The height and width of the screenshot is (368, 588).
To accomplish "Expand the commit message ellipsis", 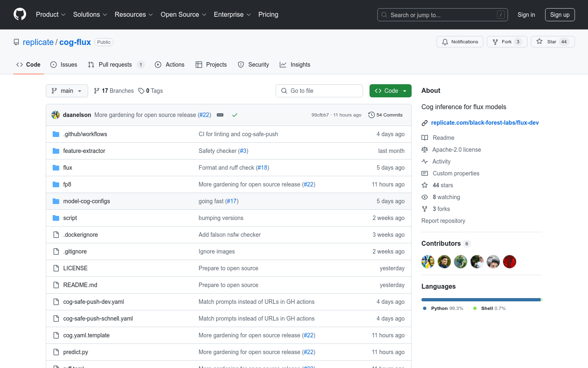I will (220, 115).
